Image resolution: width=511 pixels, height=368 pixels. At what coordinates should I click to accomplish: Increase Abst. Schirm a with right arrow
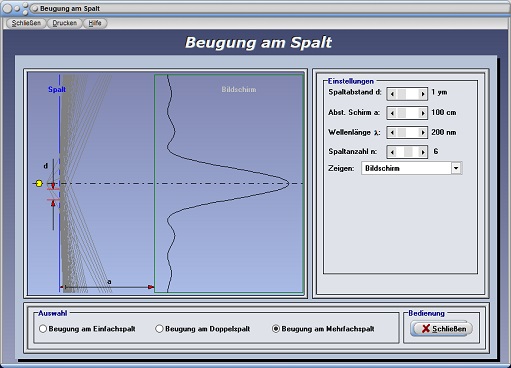423,113
